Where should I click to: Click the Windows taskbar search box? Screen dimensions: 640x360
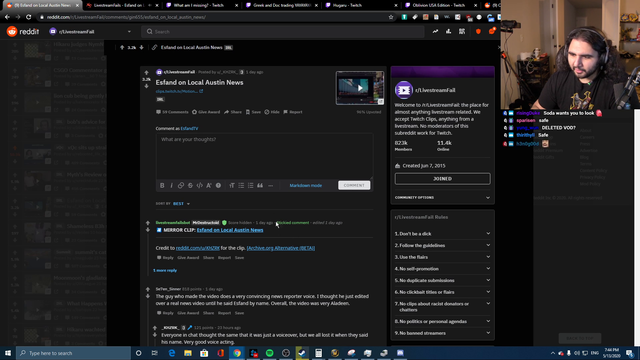click(x=73, y=353)
